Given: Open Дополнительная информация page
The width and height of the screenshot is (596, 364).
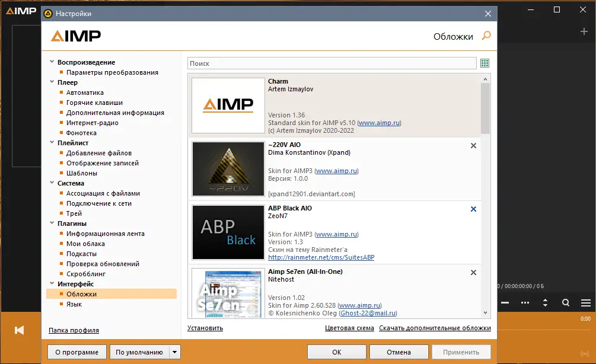Looking at the screenshot, I should [115, 113].
